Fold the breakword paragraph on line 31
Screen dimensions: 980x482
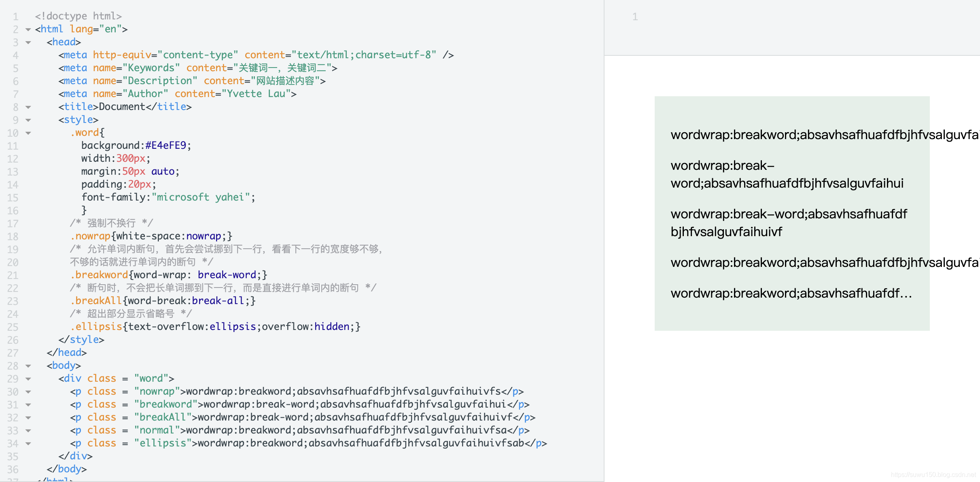pyautogui.click(x=28, y=405)
